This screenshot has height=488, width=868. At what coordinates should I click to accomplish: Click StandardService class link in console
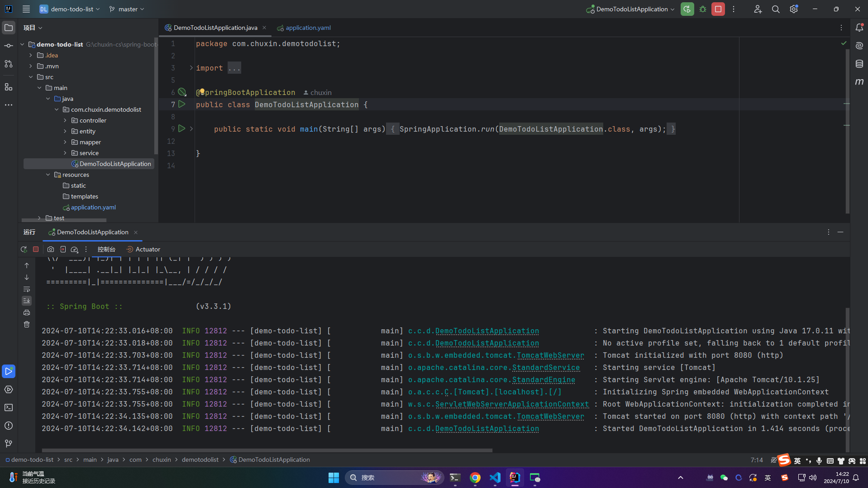pos(546,368)
